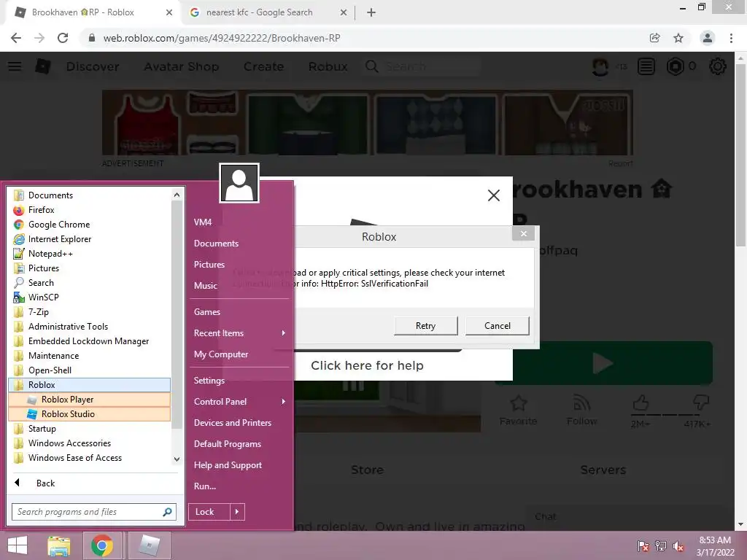Go back in Chrome browser history

coord(16,38)
